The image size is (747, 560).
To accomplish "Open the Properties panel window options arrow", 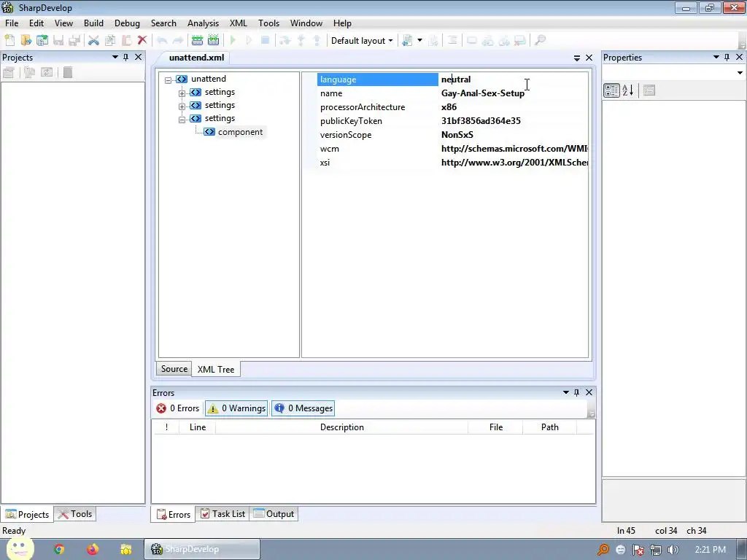I will [x=716, y=57].
